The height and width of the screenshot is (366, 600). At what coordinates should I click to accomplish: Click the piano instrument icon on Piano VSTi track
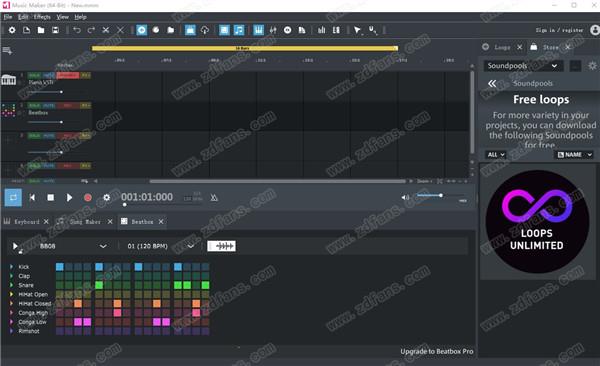tap(8, 80)
